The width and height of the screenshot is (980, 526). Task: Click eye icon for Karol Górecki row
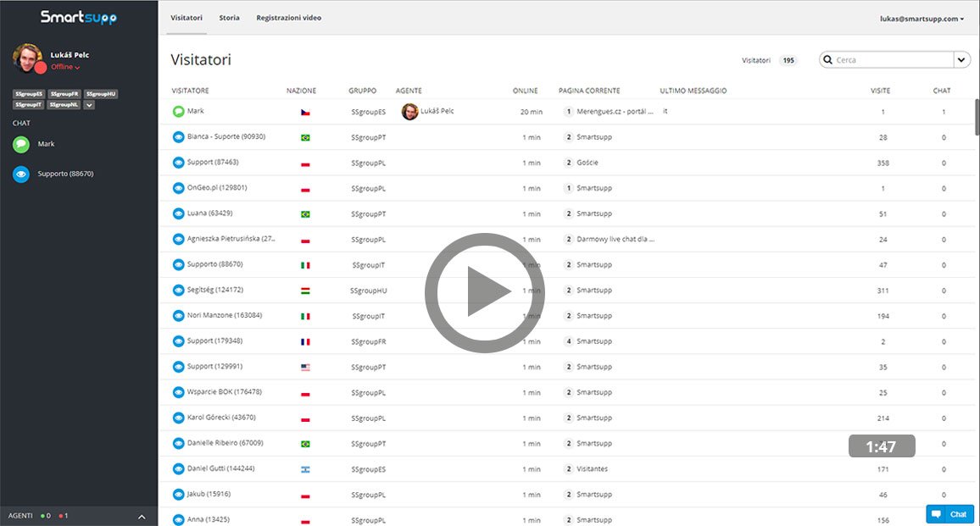pos(178,418)
